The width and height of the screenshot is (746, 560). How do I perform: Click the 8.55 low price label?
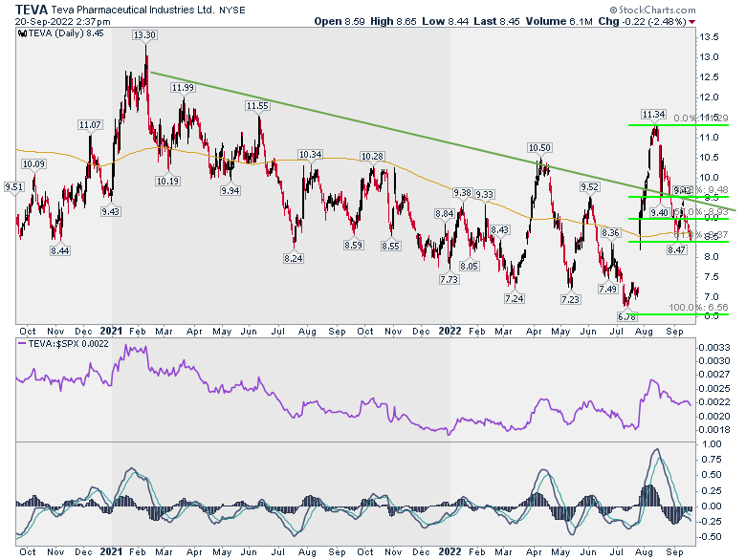point(390,247)
